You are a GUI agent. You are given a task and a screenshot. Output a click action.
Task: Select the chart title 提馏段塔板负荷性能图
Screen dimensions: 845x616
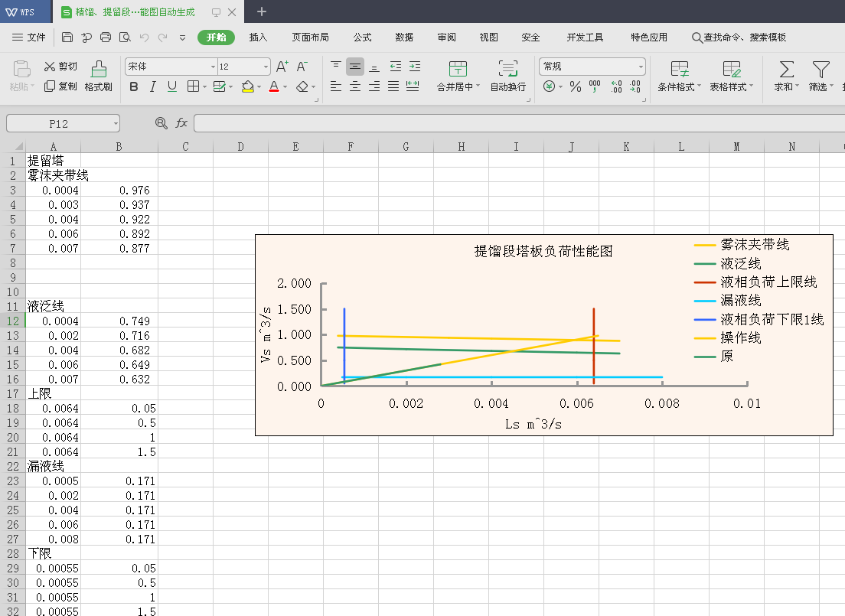(x=543, y=251)
